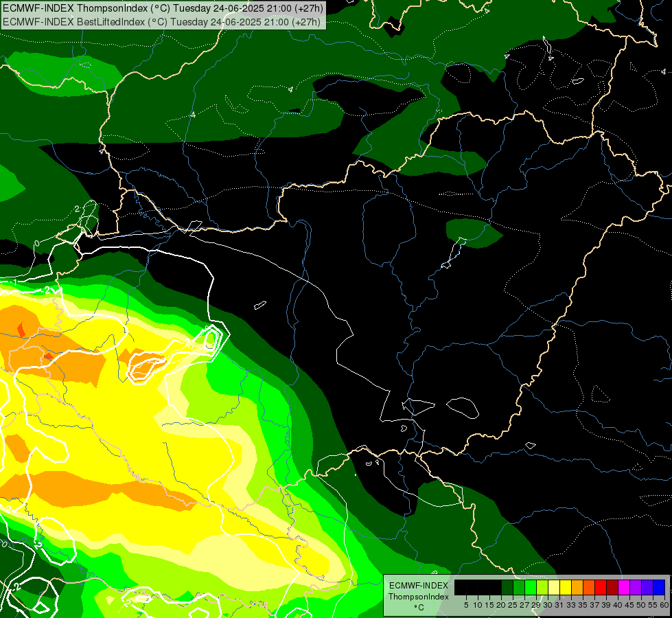Image resolution: width=672 pixels, height=618 pixels.
Task: Pick the purple 45–50 legend swatch
Action: 636,587
